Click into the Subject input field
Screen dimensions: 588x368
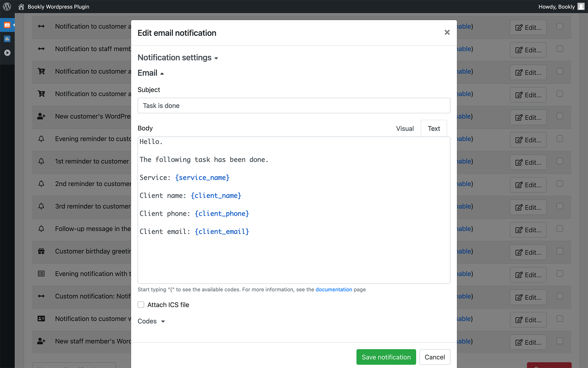[x=293, y=105]
